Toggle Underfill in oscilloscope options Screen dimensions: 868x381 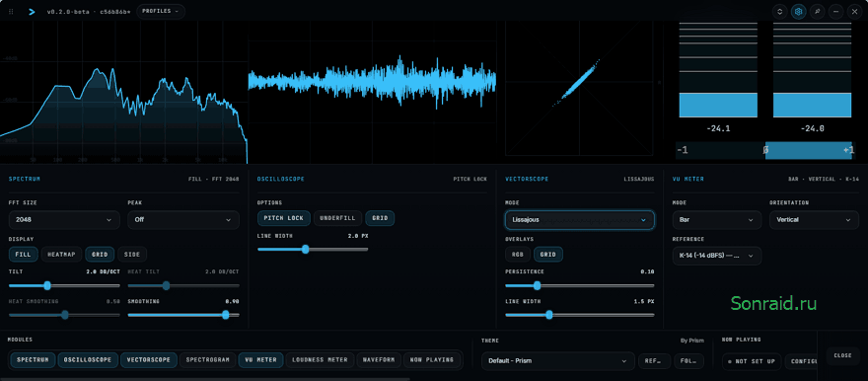[x=337, y=218]
